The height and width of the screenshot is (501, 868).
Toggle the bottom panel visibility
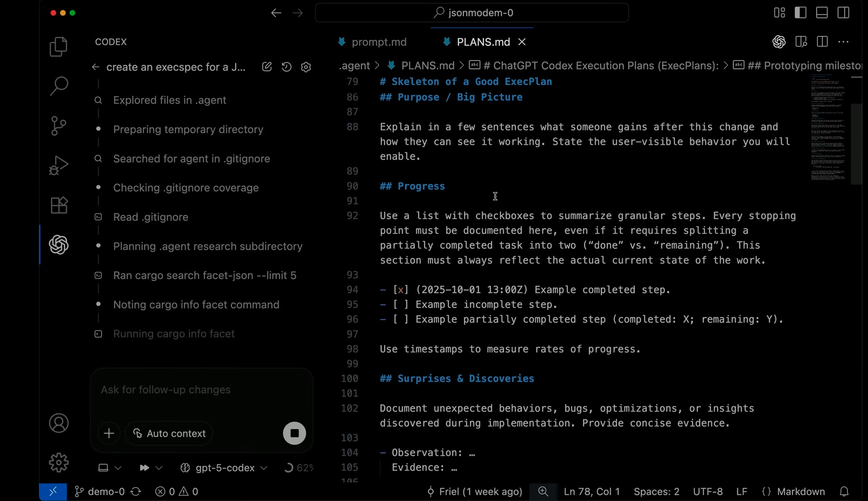[822, 13]
